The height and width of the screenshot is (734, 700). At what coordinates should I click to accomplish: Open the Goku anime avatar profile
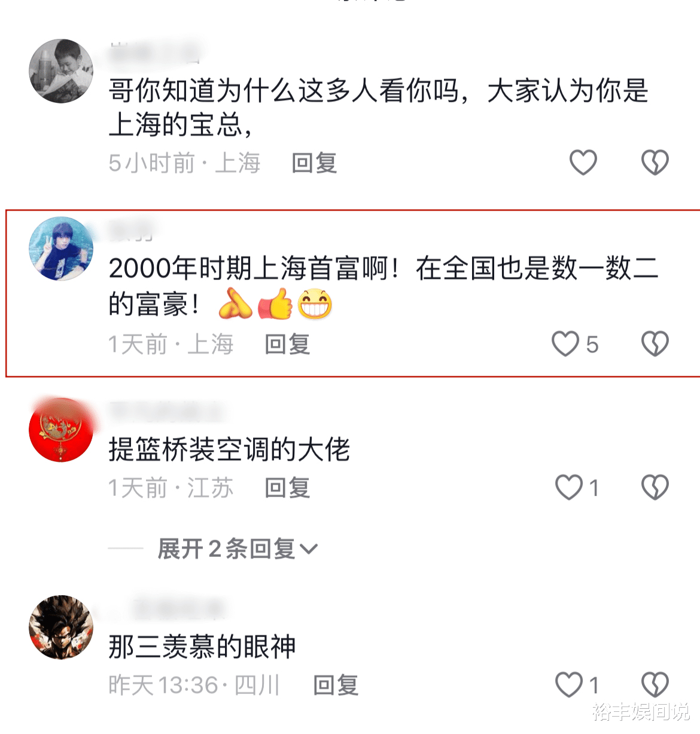pyautogui.click(x=61, y=627)
